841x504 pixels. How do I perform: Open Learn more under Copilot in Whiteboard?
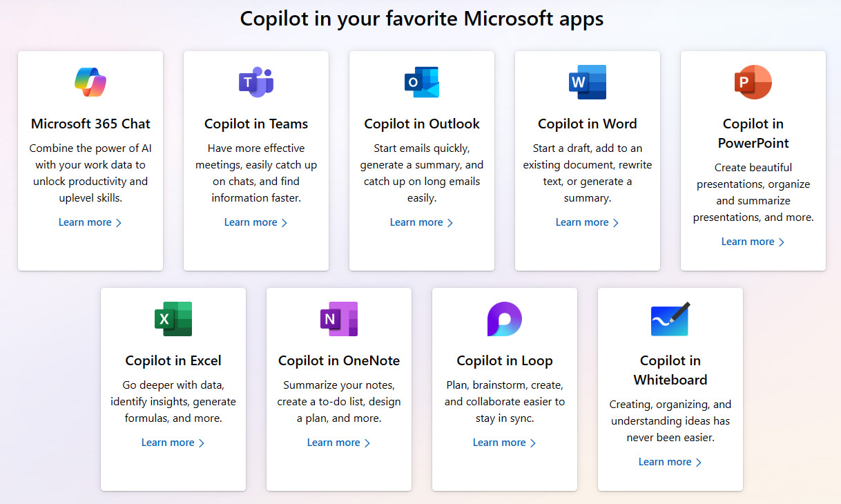[670, 462]
